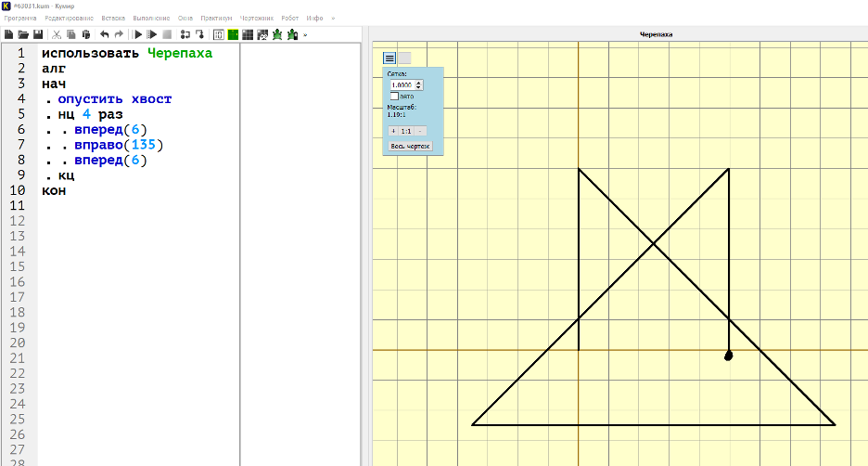The image size is (868, 466).
Task: Open the Вставка menu
Action: (113, 19)
